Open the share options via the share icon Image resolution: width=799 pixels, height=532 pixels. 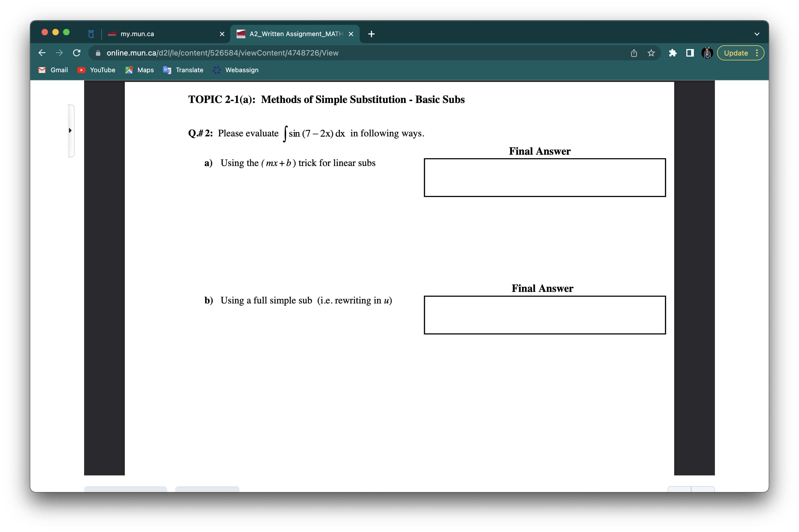(x=634, y=53)
